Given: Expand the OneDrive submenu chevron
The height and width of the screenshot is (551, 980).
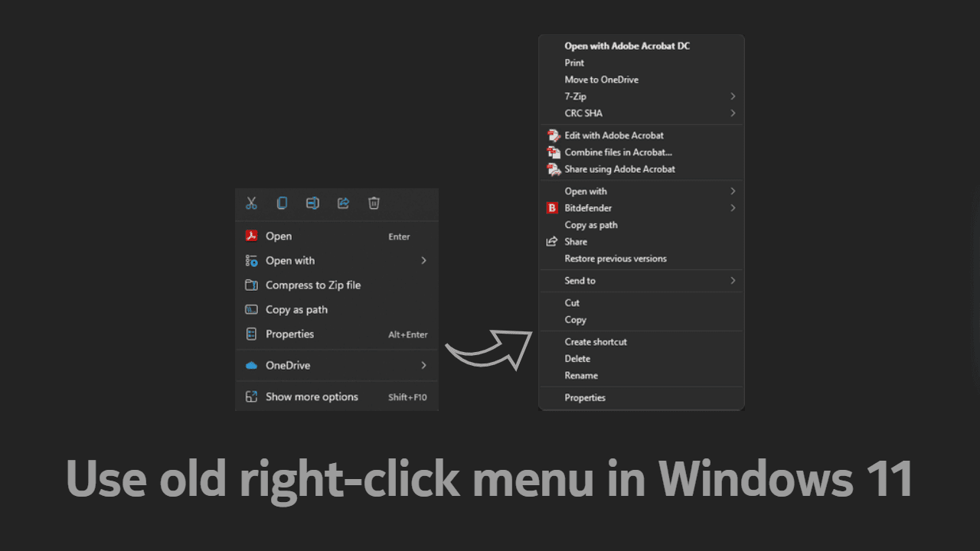Looking at the screenshot, I should [x=423, y=366].
